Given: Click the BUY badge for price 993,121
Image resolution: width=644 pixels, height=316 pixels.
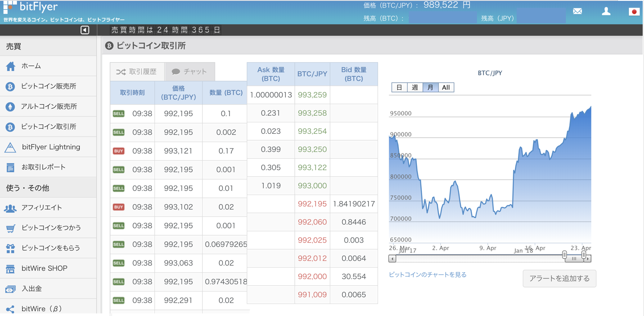Looking at the screenshot, I should pos(119,151).
